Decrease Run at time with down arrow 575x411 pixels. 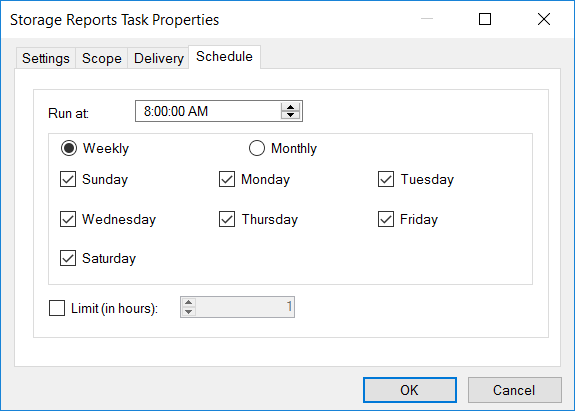coord(290,115)
